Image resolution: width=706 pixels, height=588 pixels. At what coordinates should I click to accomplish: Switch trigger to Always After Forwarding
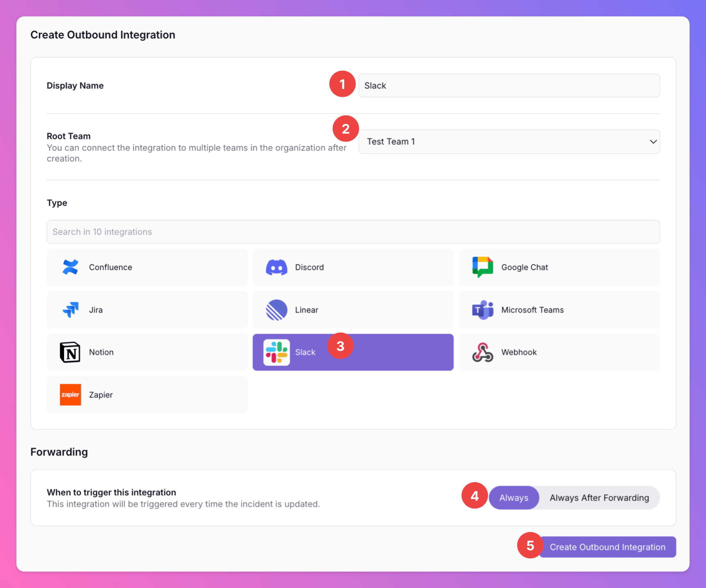pos(599,498)
